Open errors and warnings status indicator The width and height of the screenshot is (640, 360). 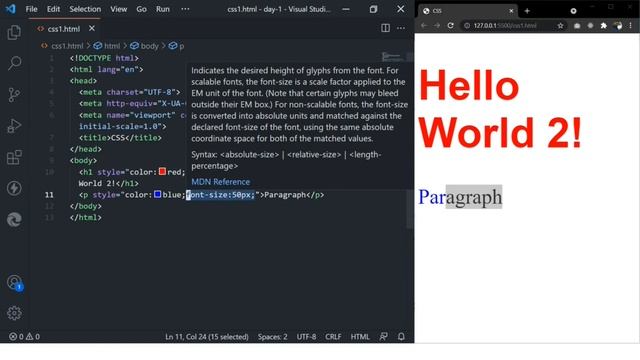coord(24,337)
